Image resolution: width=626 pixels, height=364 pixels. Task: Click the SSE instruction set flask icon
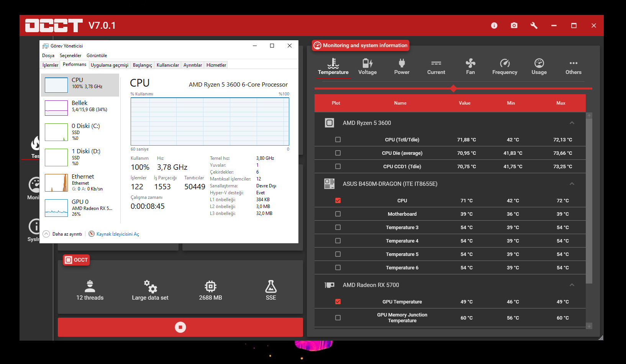tap(271, 286)
